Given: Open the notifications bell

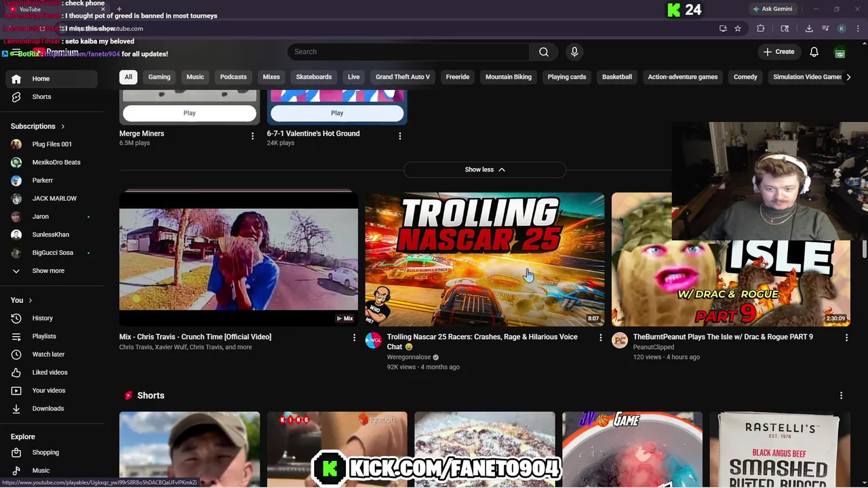Looking at the screenshot, I should pos(814,52).
